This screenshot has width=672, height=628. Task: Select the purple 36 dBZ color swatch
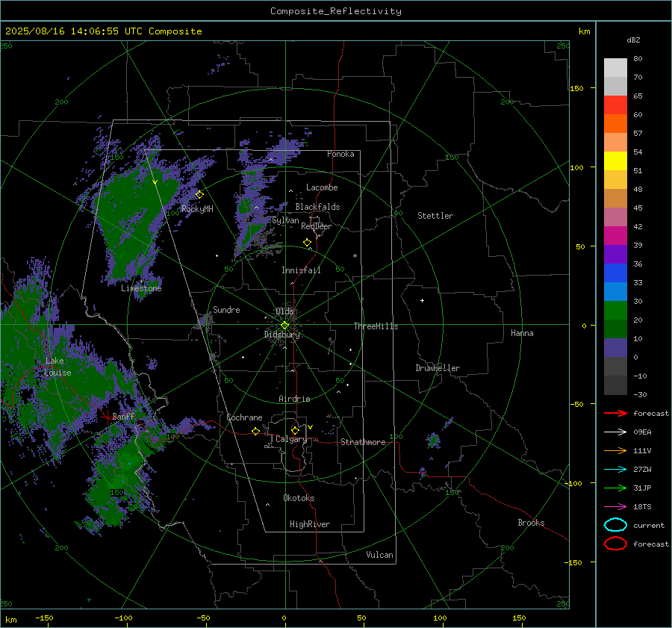click(x=615, y=254)
